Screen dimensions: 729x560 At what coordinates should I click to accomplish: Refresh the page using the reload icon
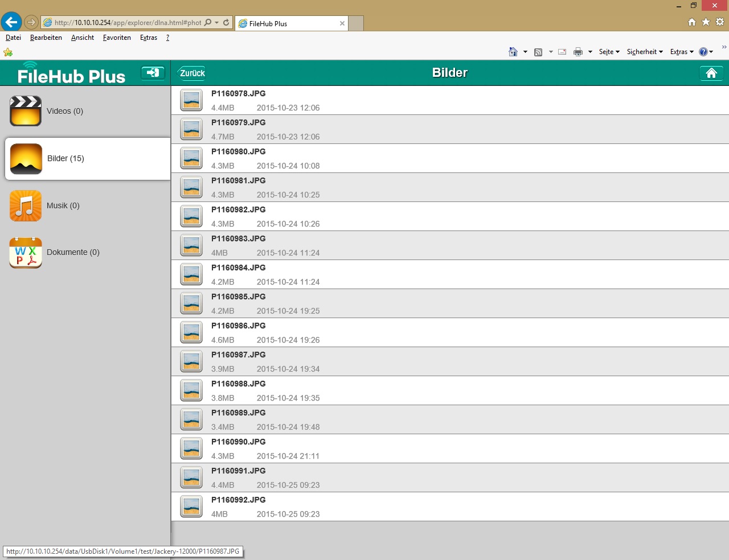pyautogui.click(x=226, y=23)
